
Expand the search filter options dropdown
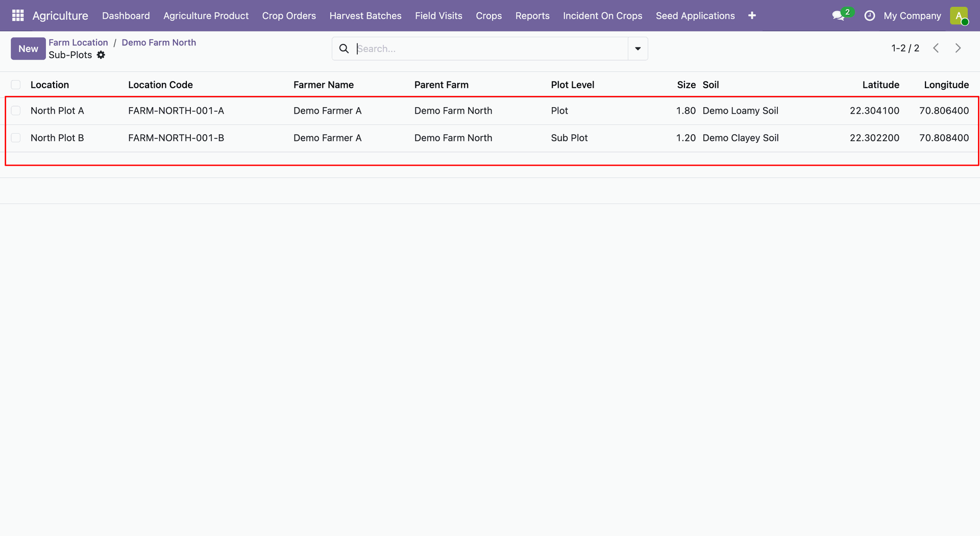(x=638, y=48)
